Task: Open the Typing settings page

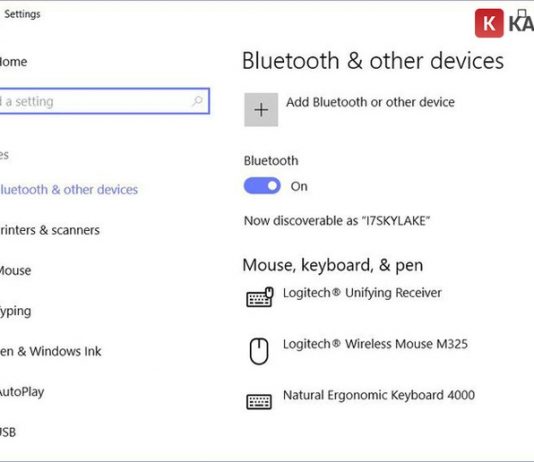Action: pyautogui.click(x=16, y=311)
